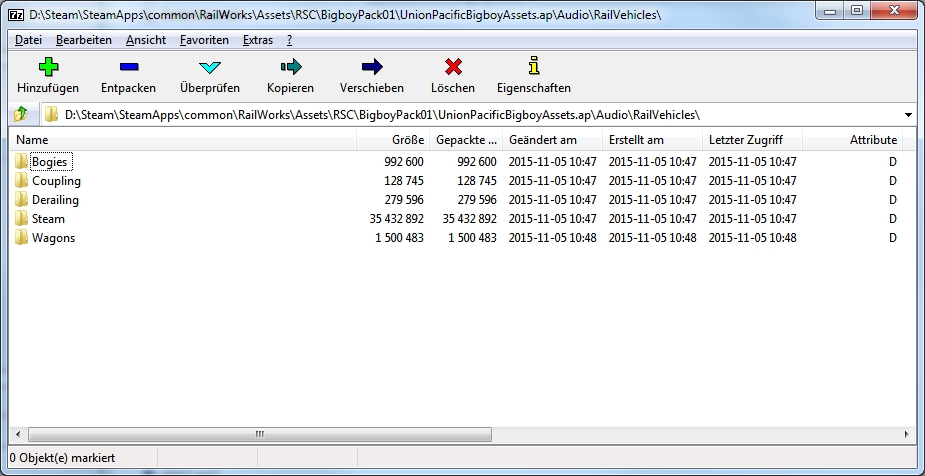Open the ? help menu
925x476 pixels.
pos(290,40)
